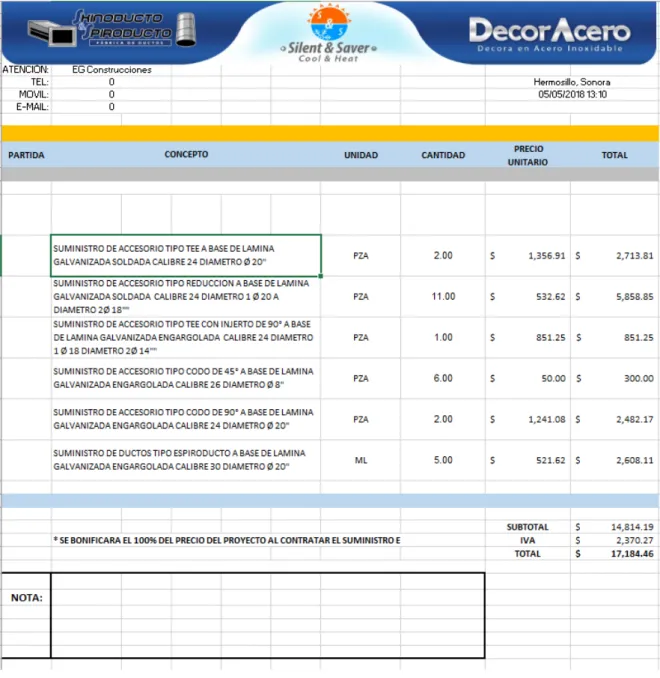Click the TOTAL column header
Image resolution: width=660 pixels, height=678 pixels.
614,155
